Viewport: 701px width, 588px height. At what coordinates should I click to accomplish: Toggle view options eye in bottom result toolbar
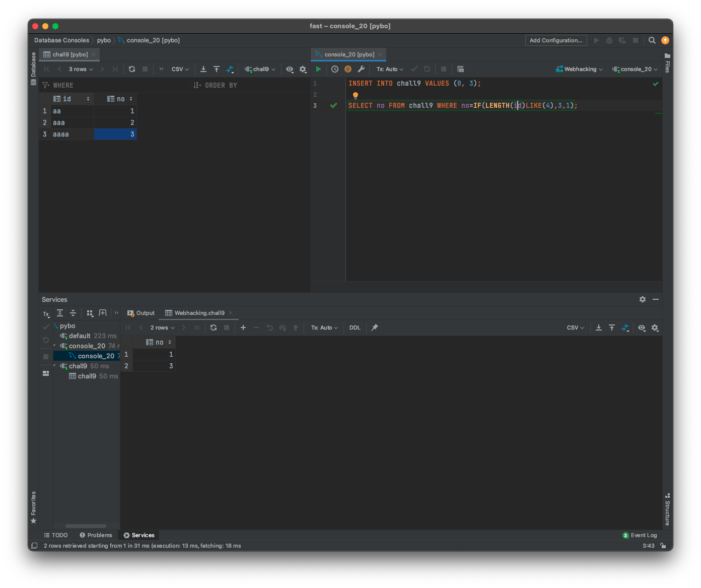(642, 328)
